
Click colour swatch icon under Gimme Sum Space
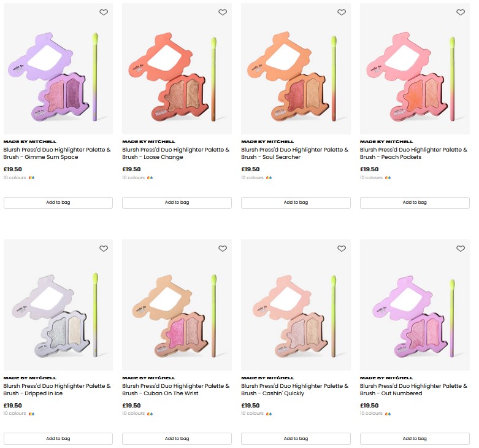click(31, 178)
